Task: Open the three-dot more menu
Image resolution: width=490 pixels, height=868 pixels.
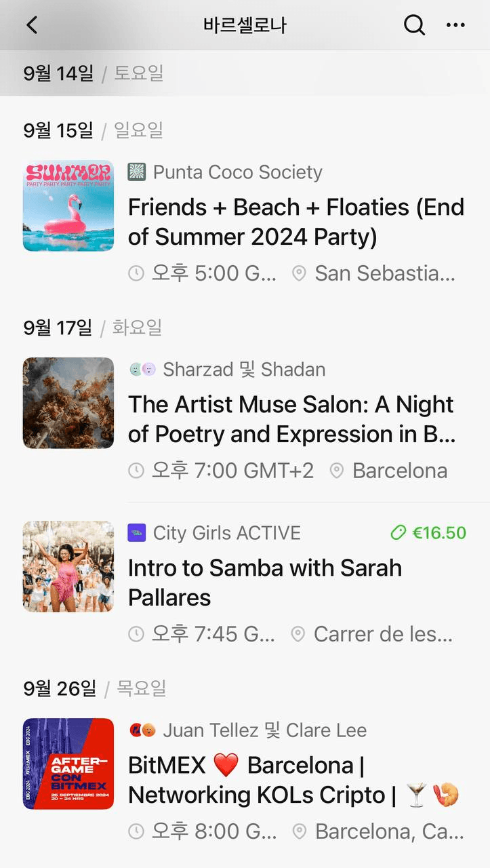Action: point(455,25)
